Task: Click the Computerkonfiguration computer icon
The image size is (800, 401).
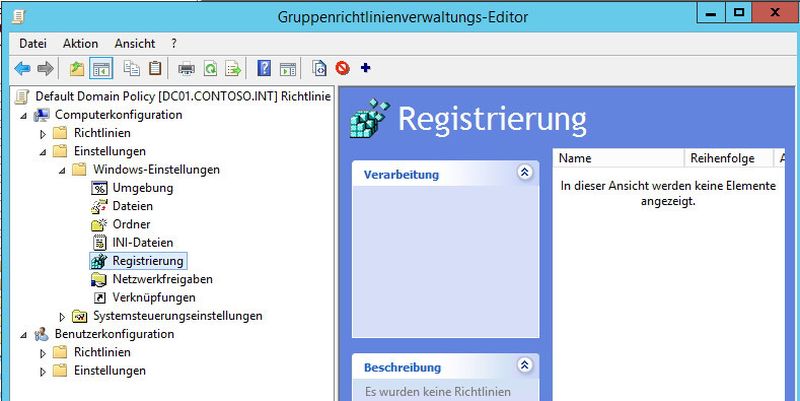Action: [x=41, y=115]
